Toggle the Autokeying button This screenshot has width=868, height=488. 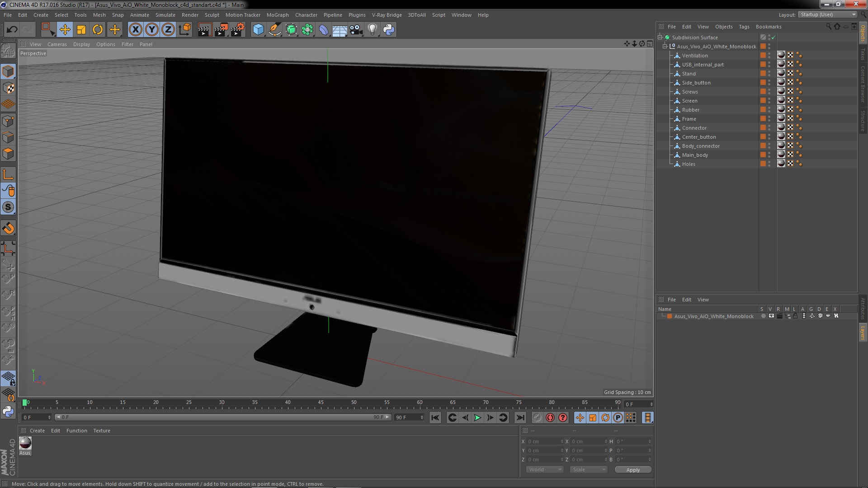pos(550,418)
